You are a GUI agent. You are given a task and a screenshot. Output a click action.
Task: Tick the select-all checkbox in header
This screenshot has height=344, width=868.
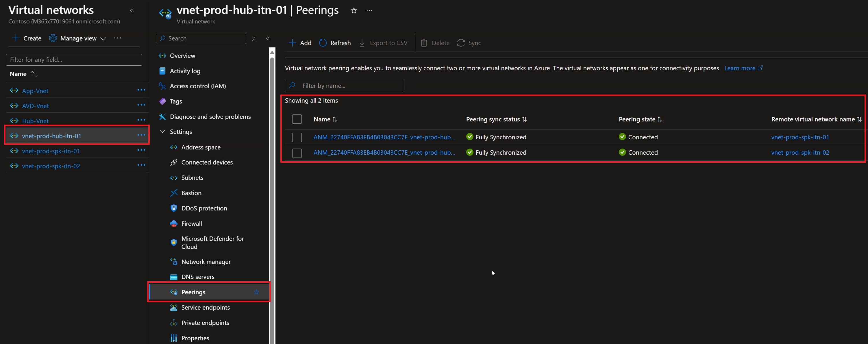(297, 119)
